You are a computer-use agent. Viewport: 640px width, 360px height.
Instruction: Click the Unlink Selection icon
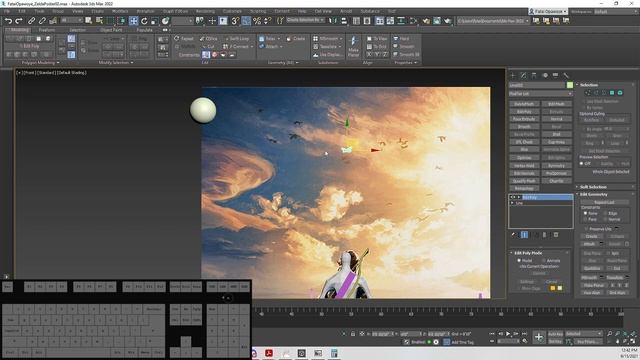[42, 20]
